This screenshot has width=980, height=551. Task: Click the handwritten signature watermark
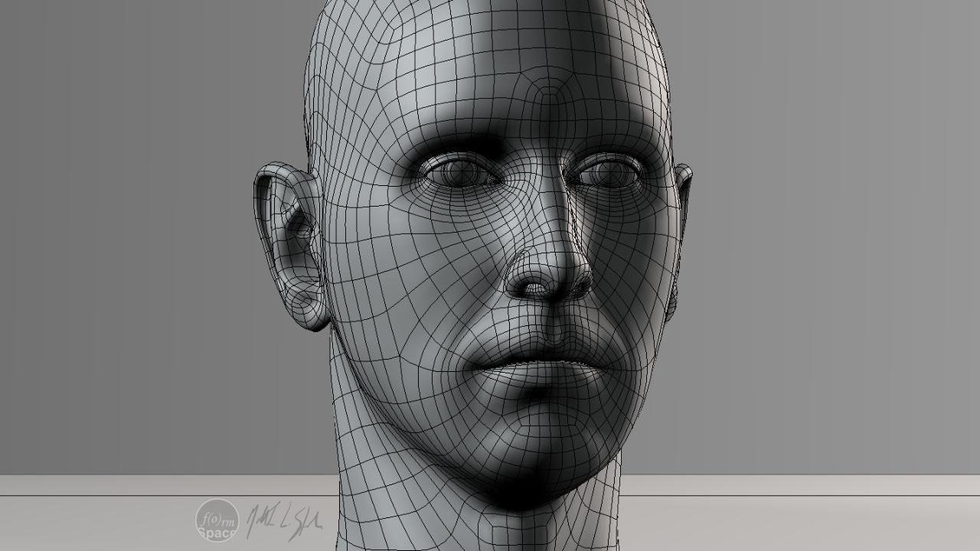pyautogui.click(x=283, y=522)
